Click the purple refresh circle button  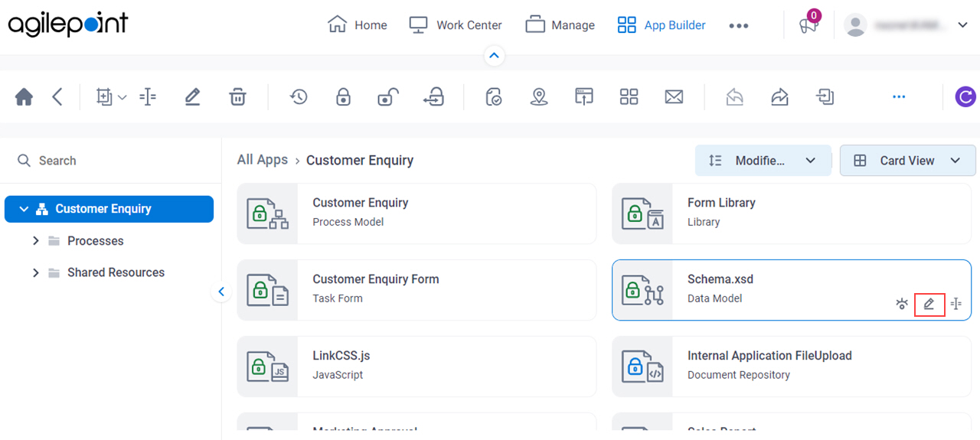pos(966,97)
